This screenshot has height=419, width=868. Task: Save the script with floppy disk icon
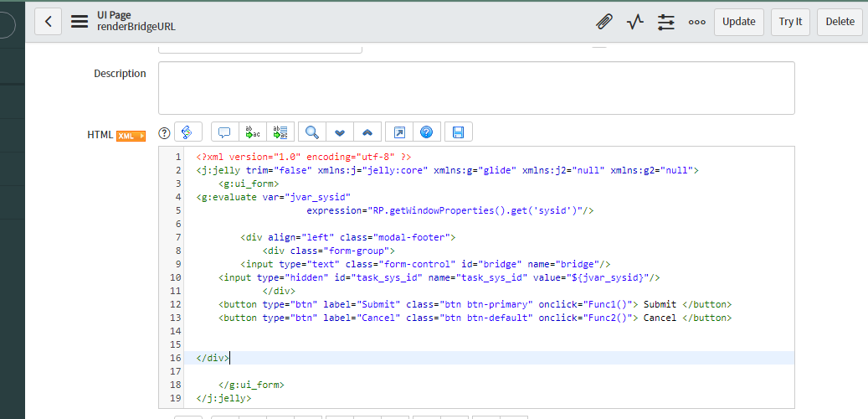click(x=459, y=132)
